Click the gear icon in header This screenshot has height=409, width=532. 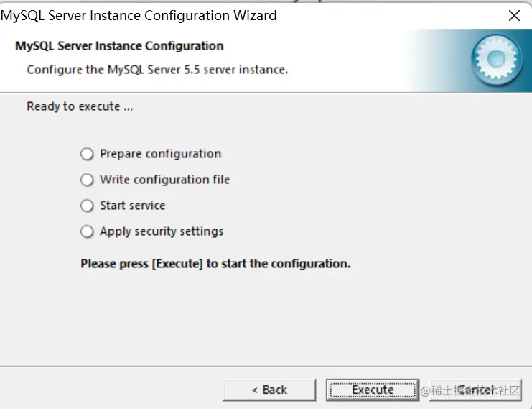pyautogui.click(x=497, y=60)
